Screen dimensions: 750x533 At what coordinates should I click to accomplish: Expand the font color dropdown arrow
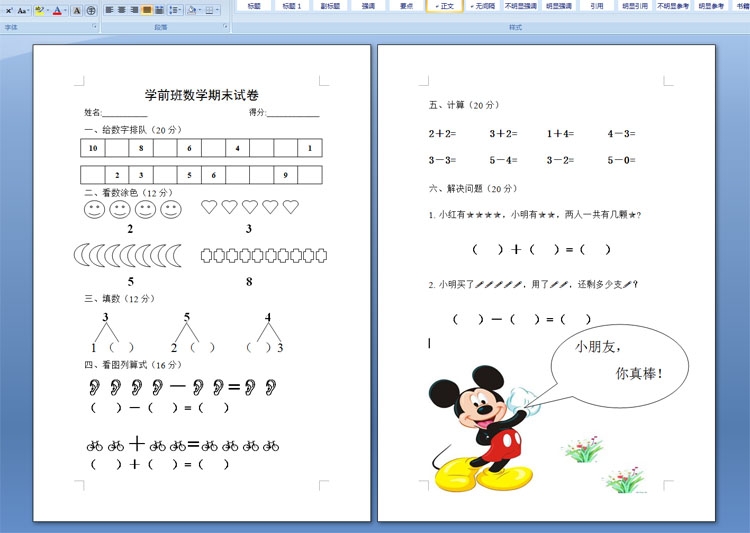tap(65, 10)
